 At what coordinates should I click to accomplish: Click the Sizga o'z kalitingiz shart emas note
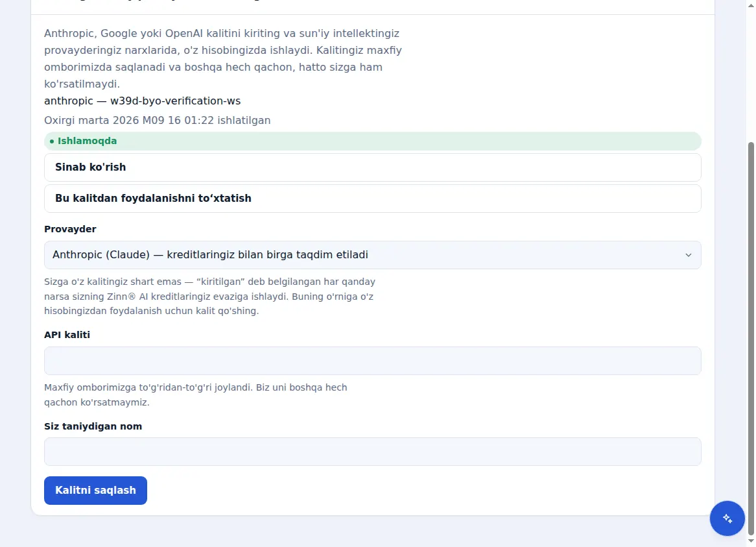coord(209,296)
